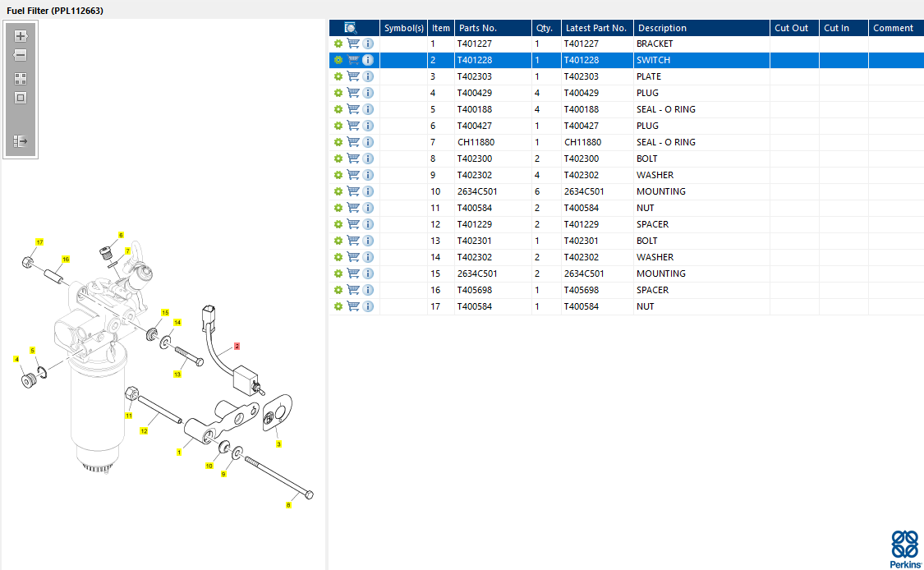
Task: Show info for item 10 MOUNTING
Action: coord(368,191)
